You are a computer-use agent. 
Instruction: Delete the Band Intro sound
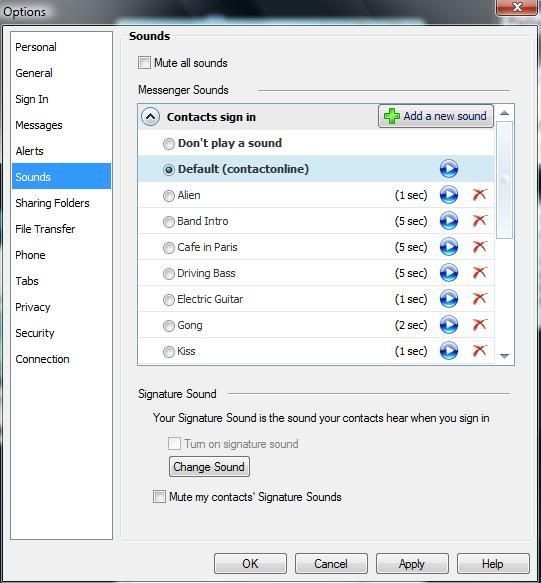[480, 221]
